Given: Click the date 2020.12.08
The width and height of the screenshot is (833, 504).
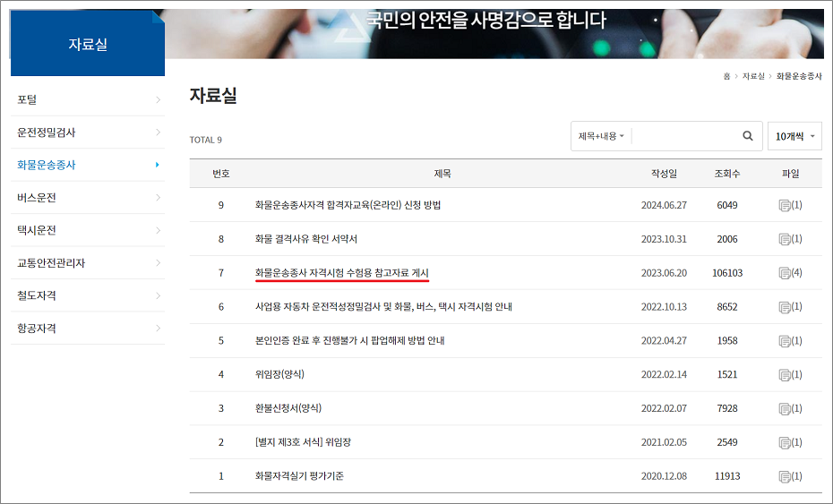Looking at the screenshot, I should (x=664, y=476).
